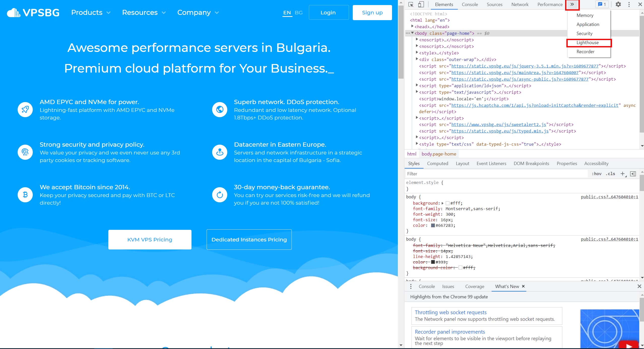
Task: Click the #333 color swatch
Action: pos(433,262)
